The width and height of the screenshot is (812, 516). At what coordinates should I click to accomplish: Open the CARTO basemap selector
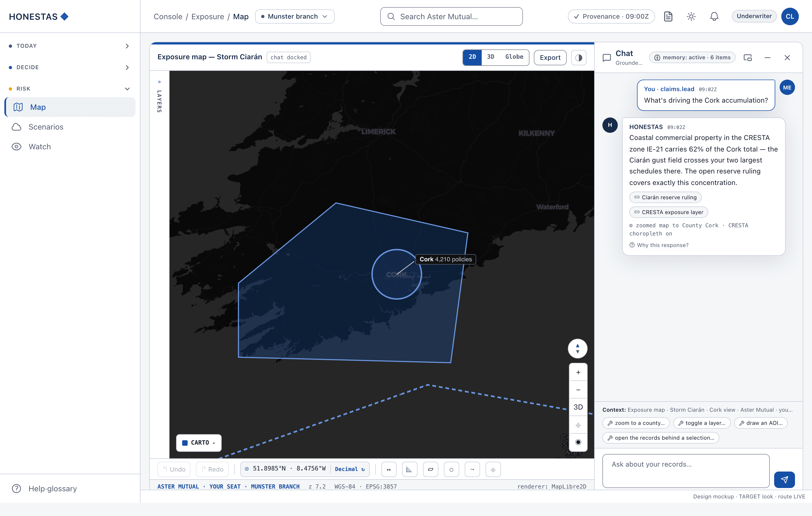pos(199,443)
